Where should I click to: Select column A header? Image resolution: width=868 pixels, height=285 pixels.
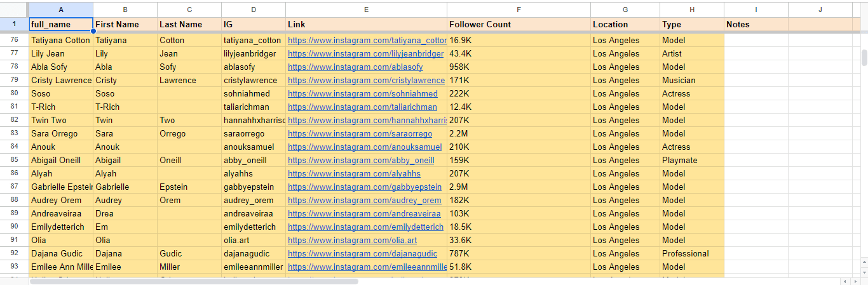(61, 10)
